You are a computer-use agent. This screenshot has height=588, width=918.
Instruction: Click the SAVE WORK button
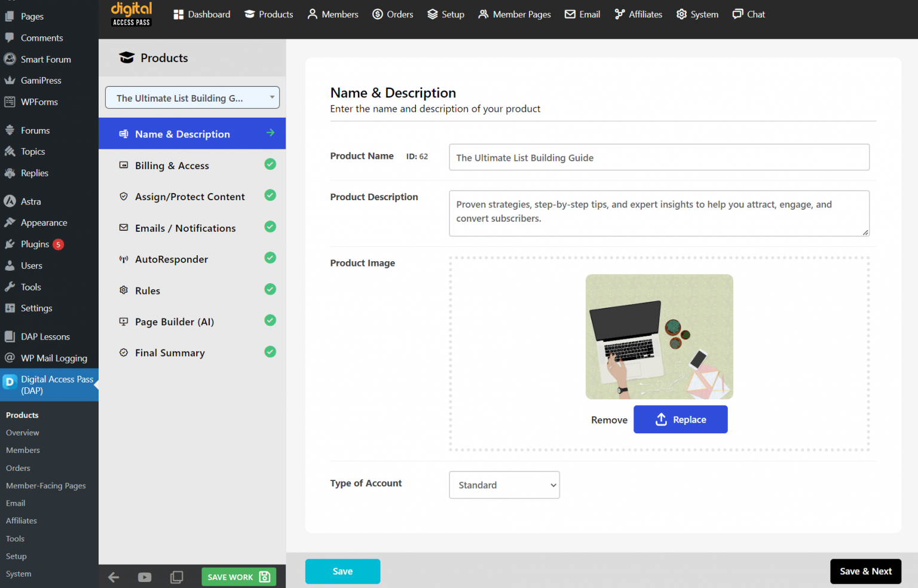point(238,577)
